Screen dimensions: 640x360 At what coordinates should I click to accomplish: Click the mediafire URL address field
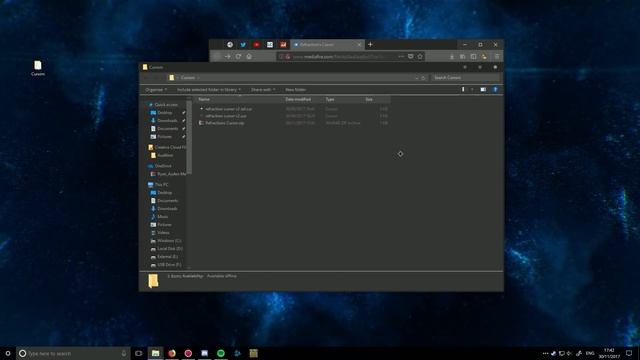(x=339, y=56)
